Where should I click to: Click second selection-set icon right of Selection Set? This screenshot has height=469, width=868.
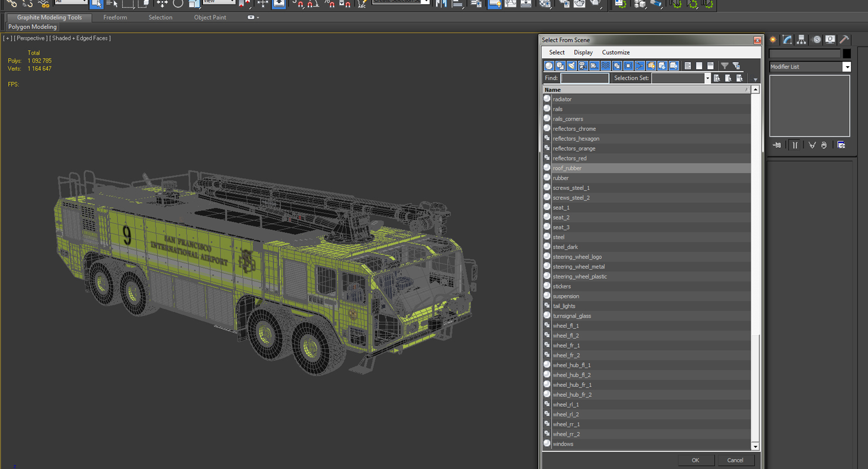(728, 78)
